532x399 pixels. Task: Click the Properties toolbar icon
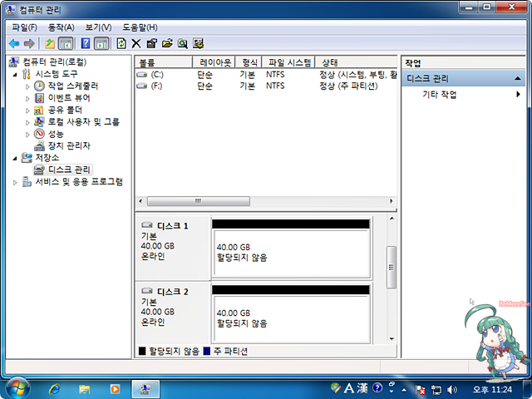[x=151, y=43]
